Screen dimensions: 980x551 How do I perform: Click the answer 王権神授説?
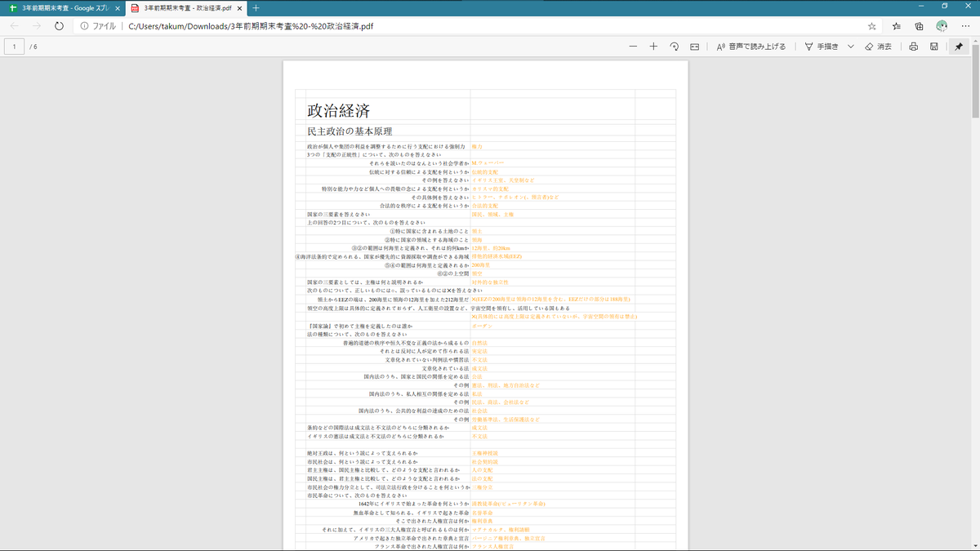[485, 453]
